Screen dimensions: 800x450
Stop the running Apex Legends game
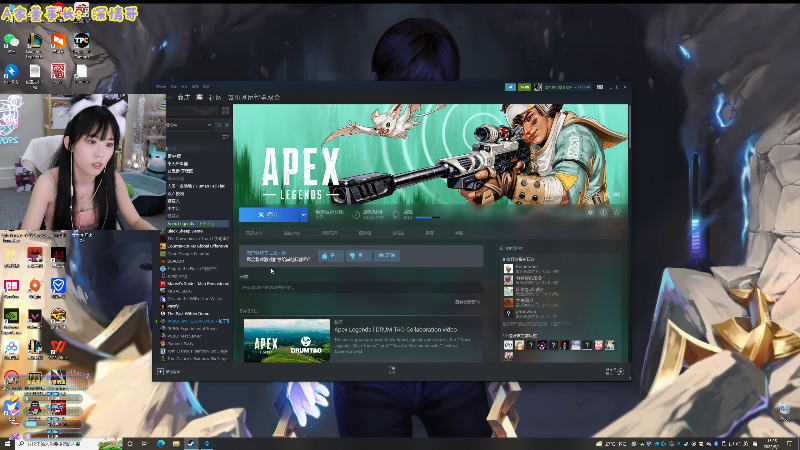click(x=268, y=215)
